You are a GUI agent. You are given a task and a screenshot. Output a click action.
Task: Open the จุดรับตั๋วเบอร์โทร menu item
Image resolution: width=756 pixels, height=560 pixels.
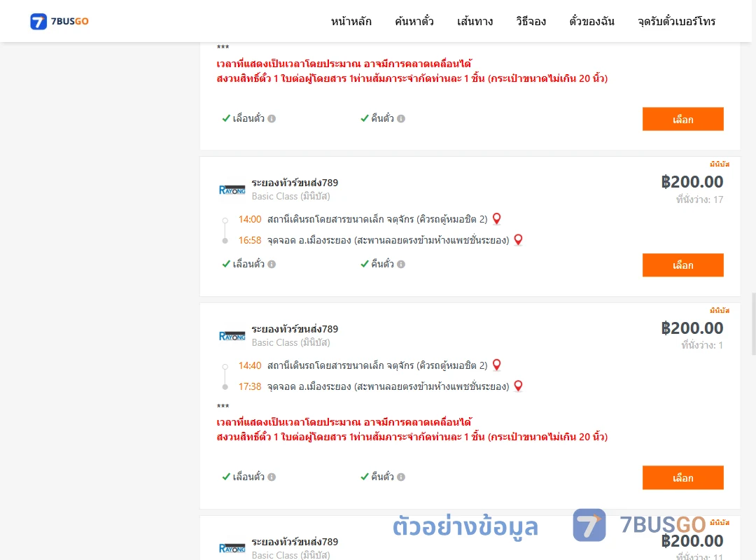[676, 21]
